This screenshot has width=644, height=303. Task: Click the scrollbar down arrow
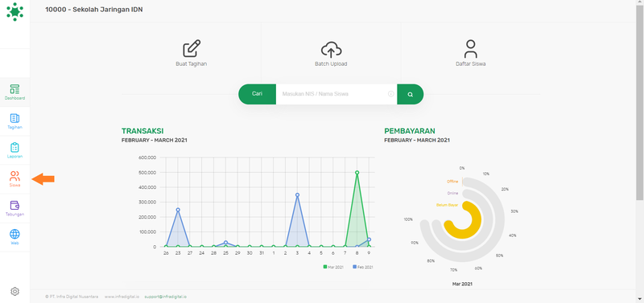[640, 299]
